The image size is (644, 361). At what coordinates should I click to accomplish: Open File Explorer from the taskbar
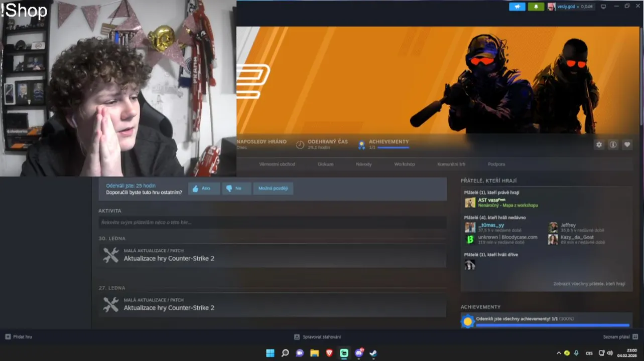(x=314, y=353)
